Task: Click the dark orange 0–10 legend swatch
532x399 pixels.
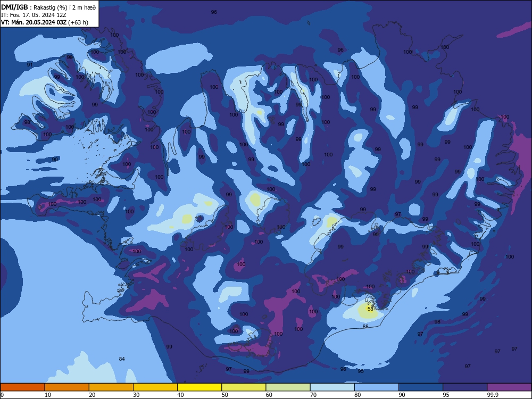Action: click(x=22, y=387)
